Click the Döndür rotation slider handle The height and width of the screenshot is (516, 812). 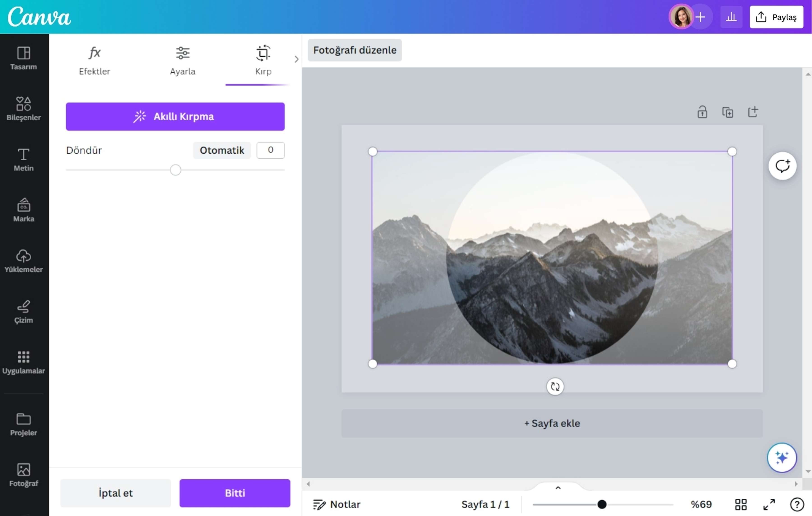175,170
